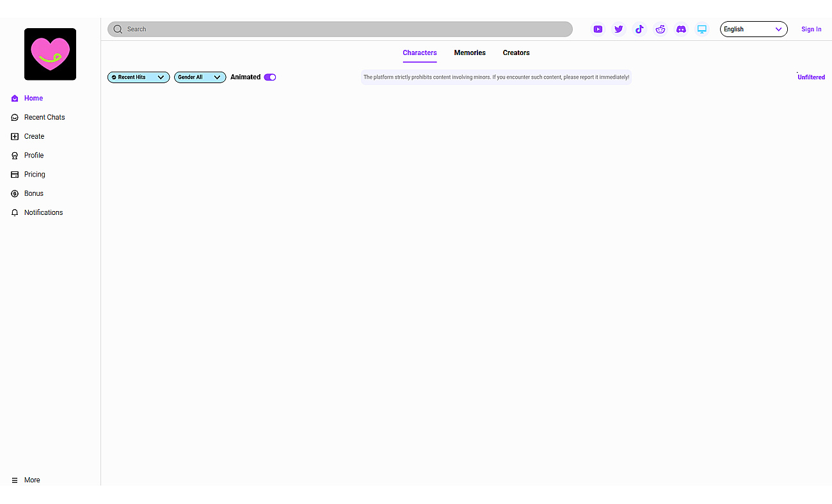Click the pink heart app logo

50,54
